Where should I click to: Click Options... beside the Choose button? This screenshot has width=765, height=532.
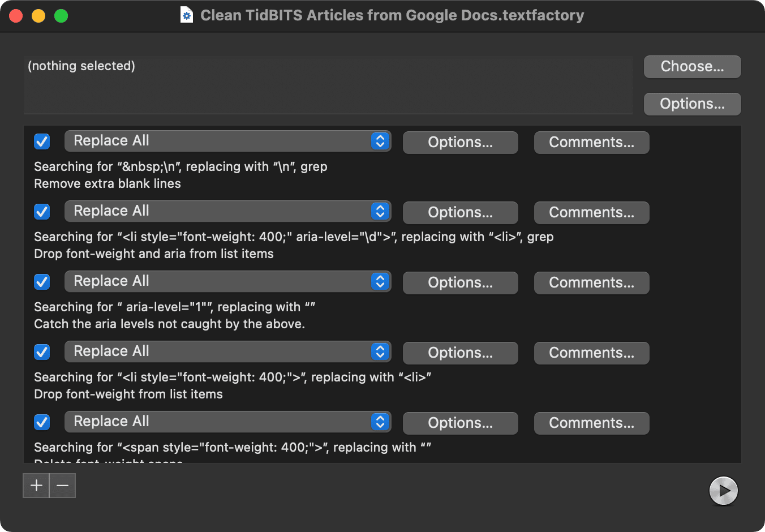[692, 104]
